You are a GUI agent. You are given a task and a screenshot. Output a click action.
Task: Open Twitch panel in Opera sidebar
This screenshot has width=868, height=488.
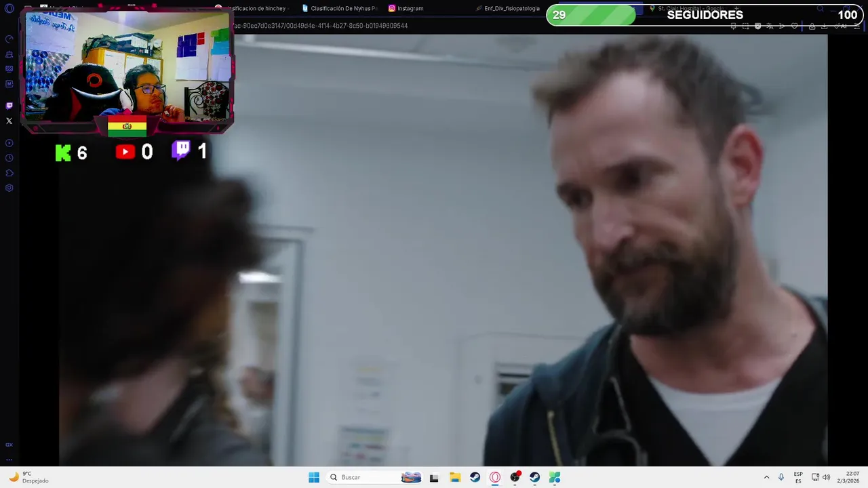9,106
